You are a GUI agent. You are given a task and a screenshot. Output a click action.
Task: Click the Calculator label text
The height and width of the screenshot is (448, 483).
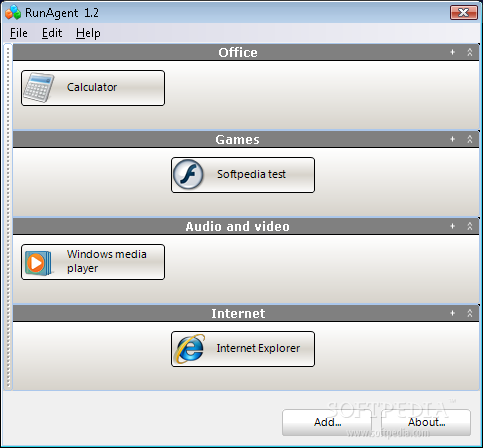pyautogui.click(x=92, y=87)
